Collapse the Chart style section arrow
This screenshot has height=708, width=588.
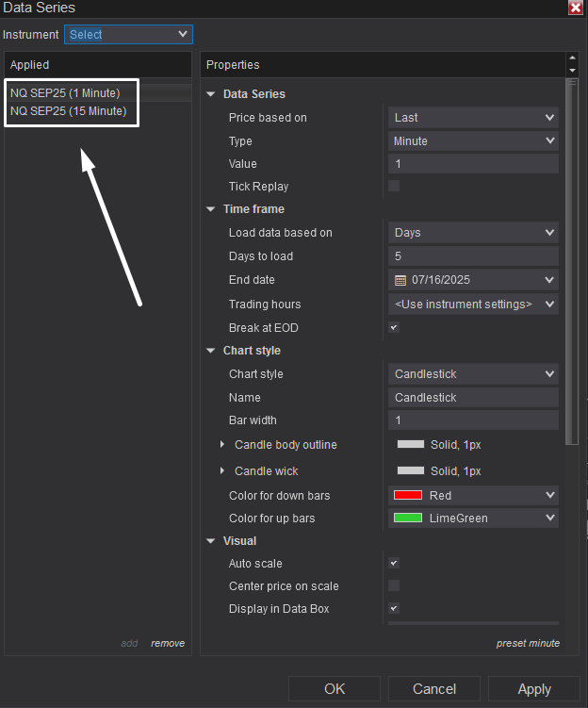pos(211,351)
